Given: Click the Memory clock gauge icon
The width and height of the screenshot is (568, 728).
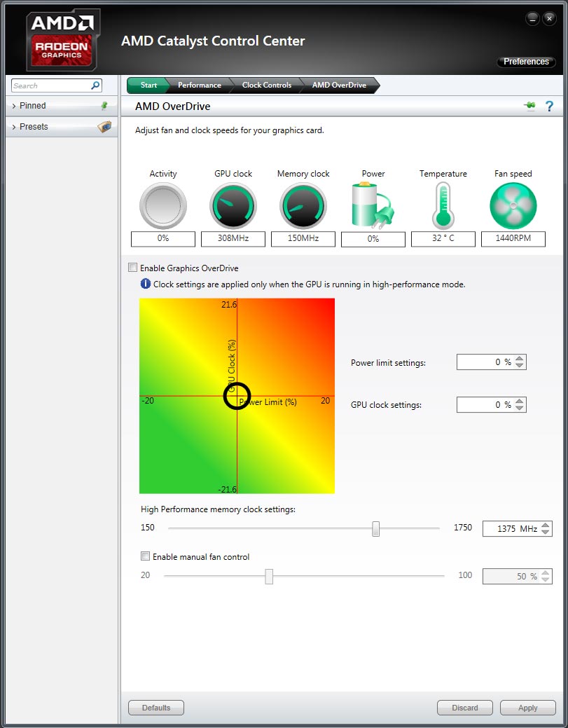Looking at the screenshot, I should 303,206.
